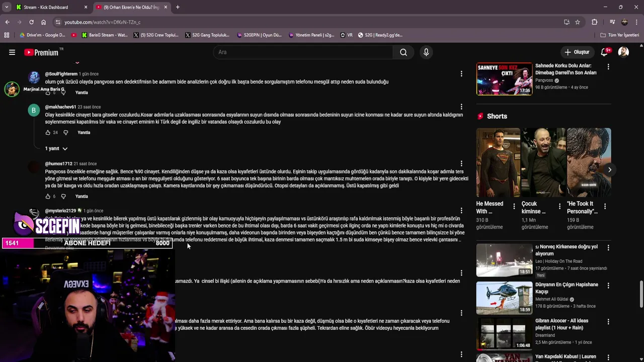644x362 pixels.
Task: Open a new browser tab
Action: click(178, 7)
